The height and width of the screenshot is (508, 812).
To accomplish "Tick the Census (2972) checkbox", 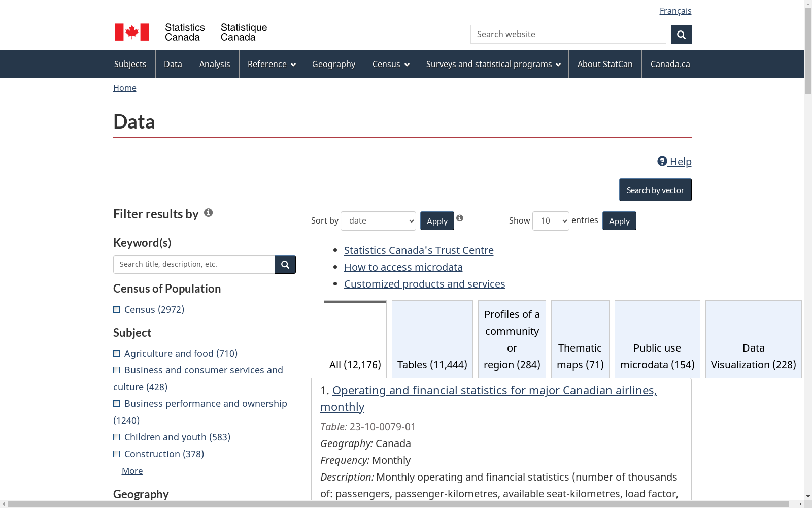I will tap(116, 309).
